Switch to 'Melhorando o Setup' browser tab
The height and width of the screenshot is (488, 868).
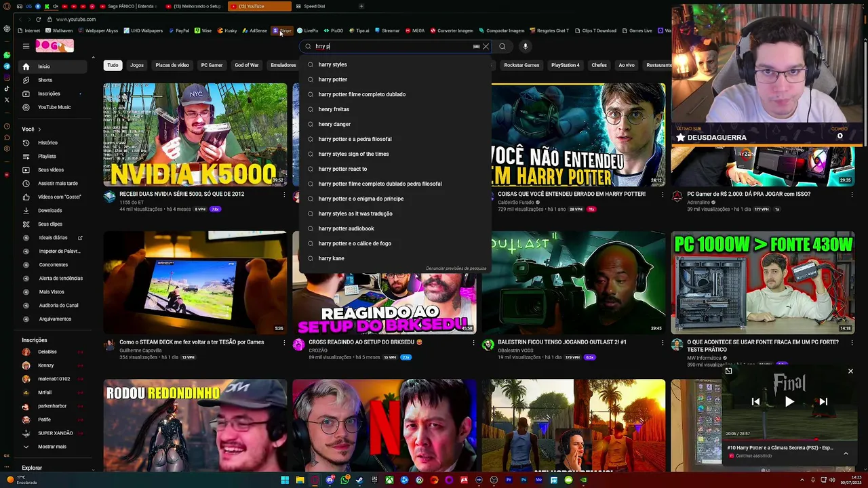click(x=193, y=6)
